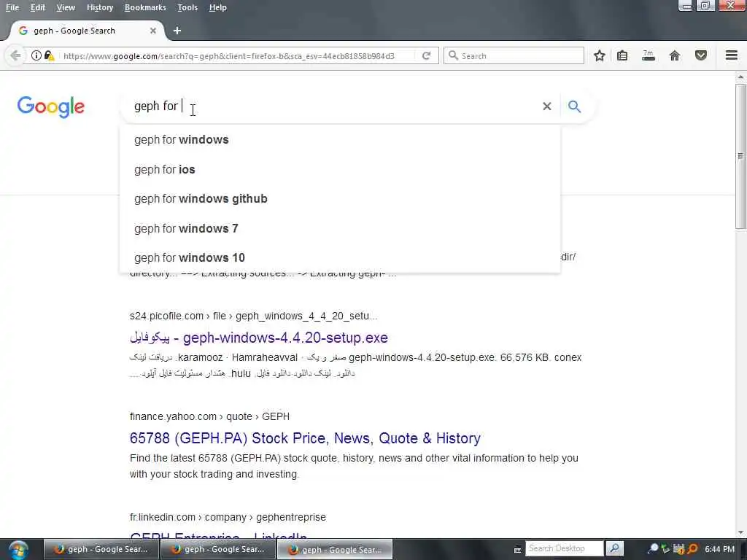Click the blue Google search magnifier icon
747x560 pixels.
(x=575, y=106)
